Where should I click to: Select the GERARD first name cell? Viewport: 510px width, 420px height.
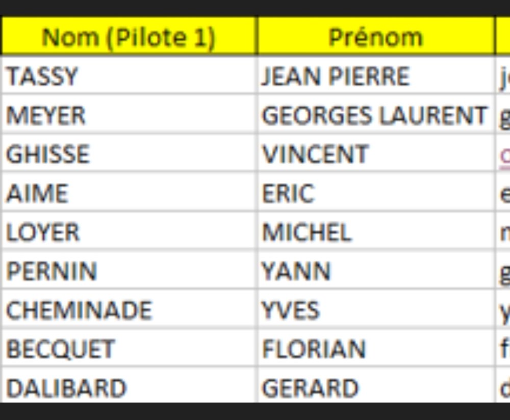coord(375,387)
